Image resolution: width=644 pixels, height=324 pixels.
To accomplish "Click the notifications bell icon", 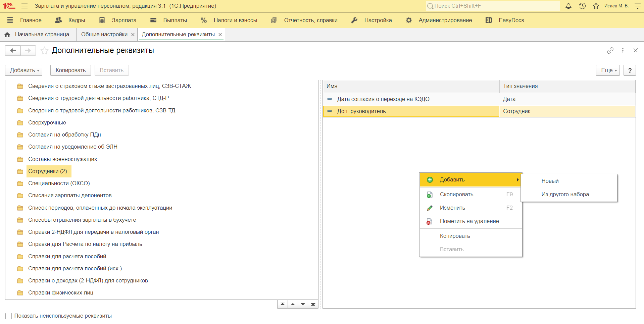I will [x=568, y=6].
